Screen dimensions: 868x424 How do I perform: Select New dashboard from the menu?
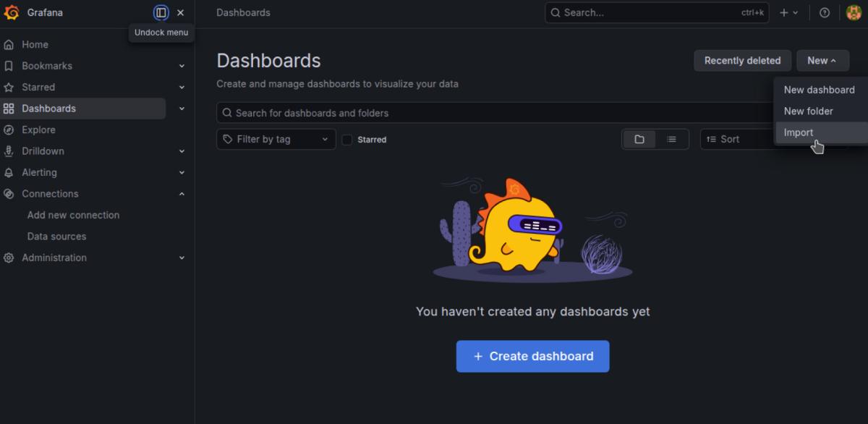(x=820, y=90)
